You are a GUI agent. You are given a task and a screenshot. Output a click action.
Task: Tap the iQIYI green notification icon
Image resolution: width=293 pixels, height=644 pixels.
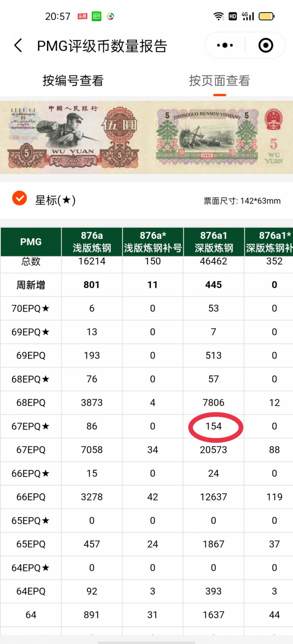(x=96, y=17)
